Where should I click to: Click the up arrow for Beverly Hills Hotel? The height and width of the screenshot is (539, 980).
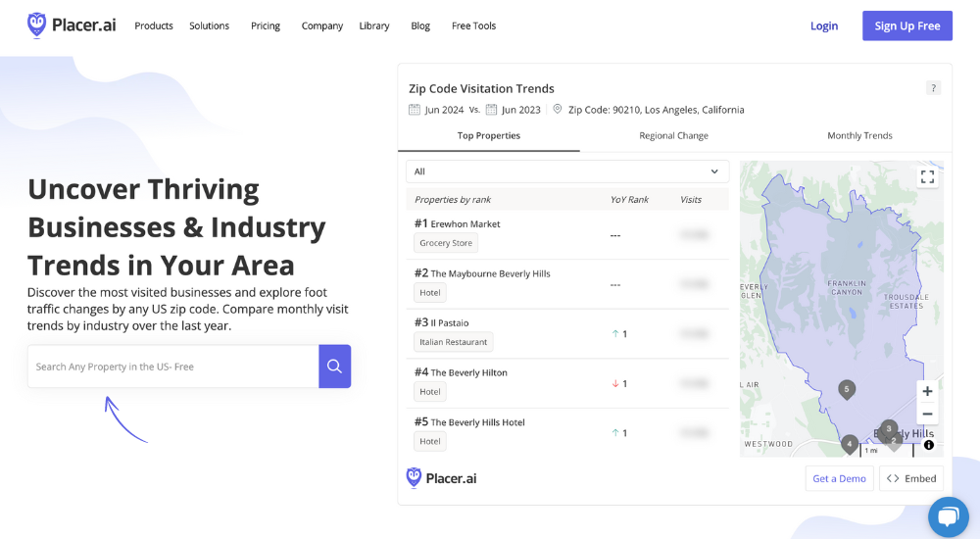[x=615, y=433]
